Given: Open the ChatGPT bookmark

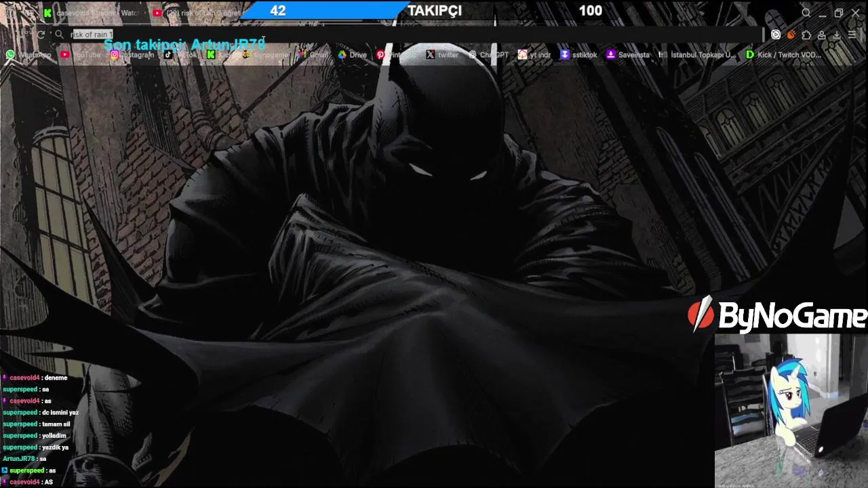Looking at the screenshot, I should click(x=488, y=55).
